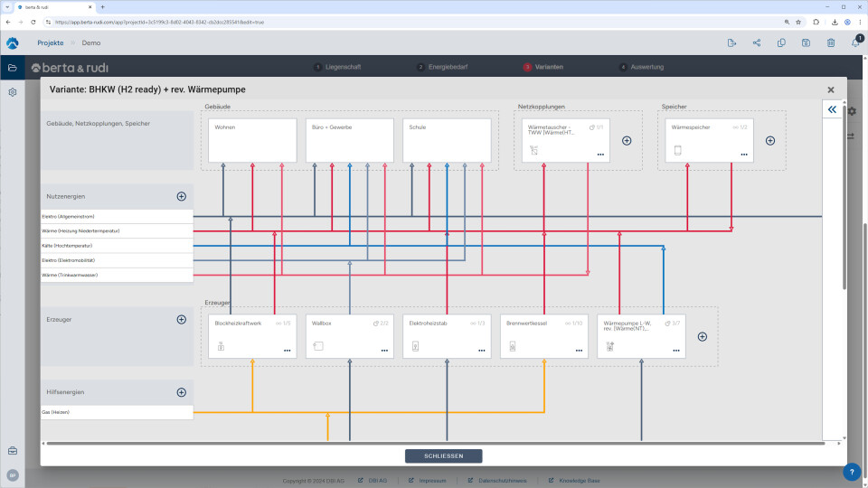This screenshot has width=868, height=488.
Task: Open Brennwertkessel three-dot menu
Action: coord(579,350)
